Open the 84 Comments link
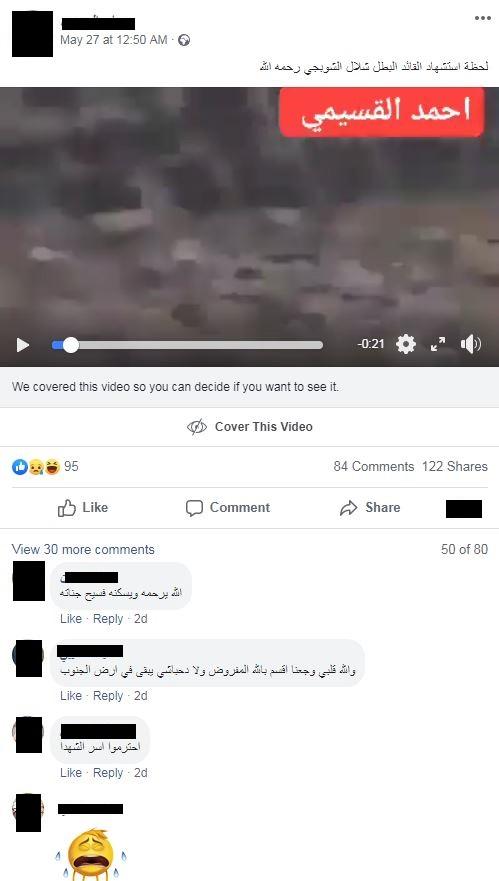499x881 pixels. (374, 466)
